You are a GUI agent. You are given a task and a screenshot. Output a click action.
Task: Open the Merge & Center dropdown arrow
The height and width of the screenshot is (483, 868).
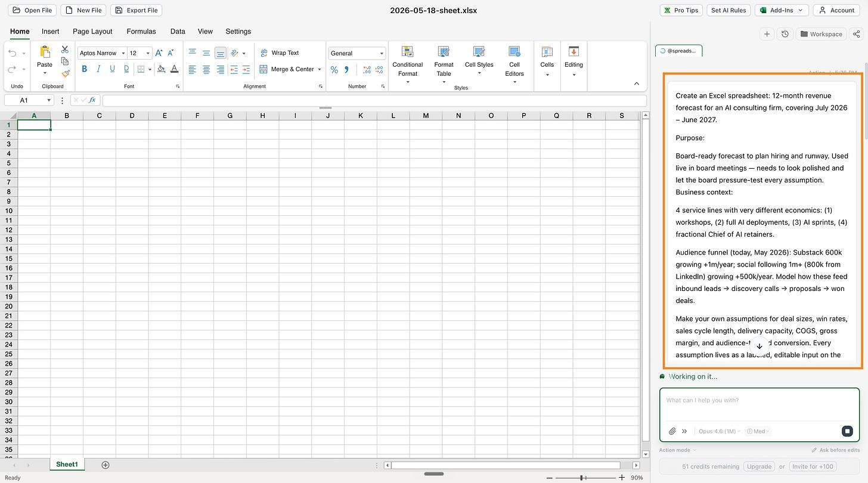[320, 70]
